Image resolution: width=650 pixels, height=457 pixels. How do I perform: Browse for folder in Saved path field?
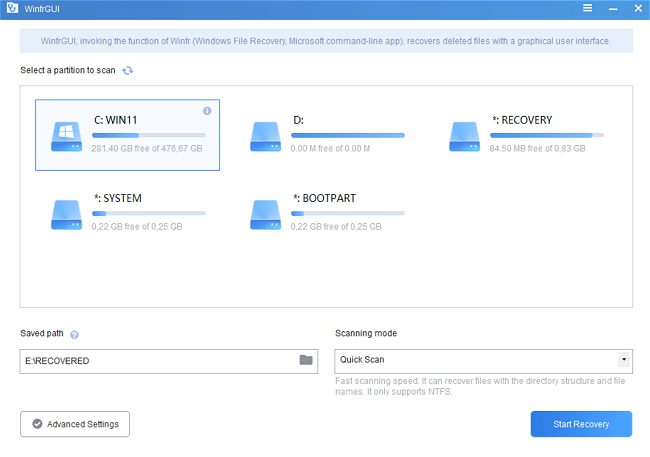(306, 360)
